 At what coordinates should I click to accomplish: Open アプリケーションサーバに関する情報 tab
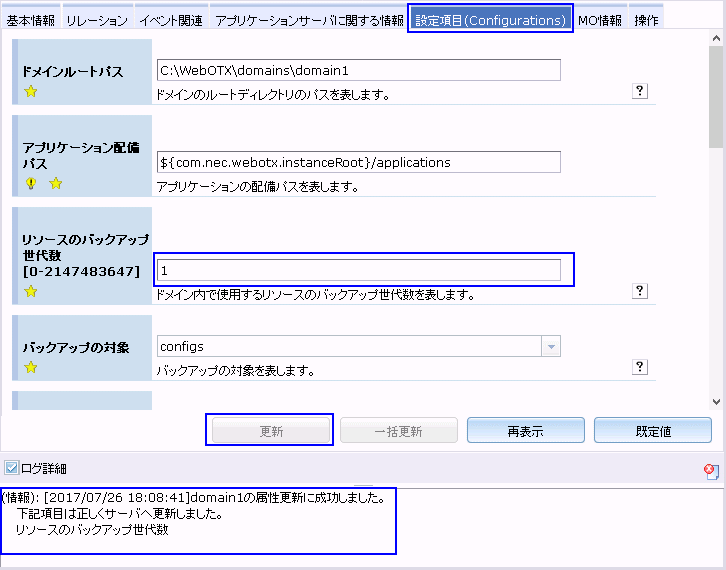pos(309,20)
